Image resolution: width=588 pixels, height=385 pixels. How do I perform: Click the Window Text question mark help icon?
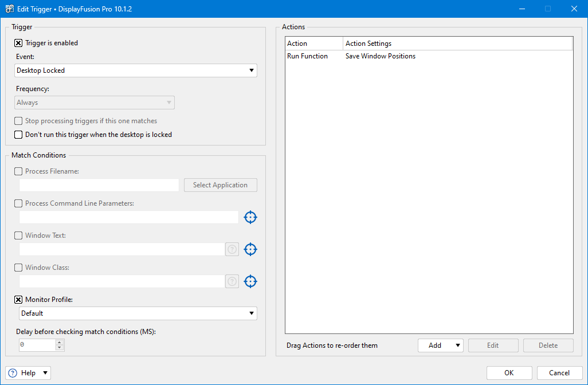[232, 249]
